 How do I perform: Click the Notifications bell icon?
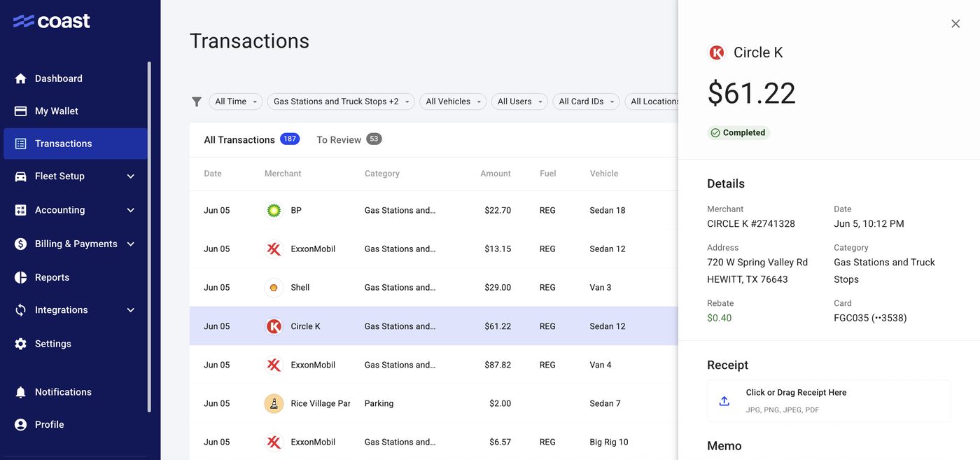pyautogui.click(x=21, y=392)
